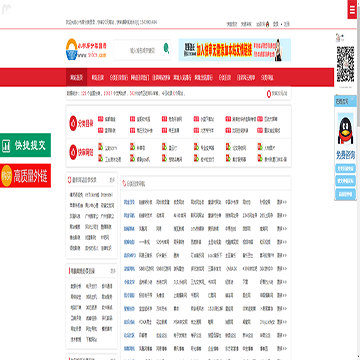Click the last item in the red navigation bar
Viewport: 360px width, 360px height.
pos(267,78)
